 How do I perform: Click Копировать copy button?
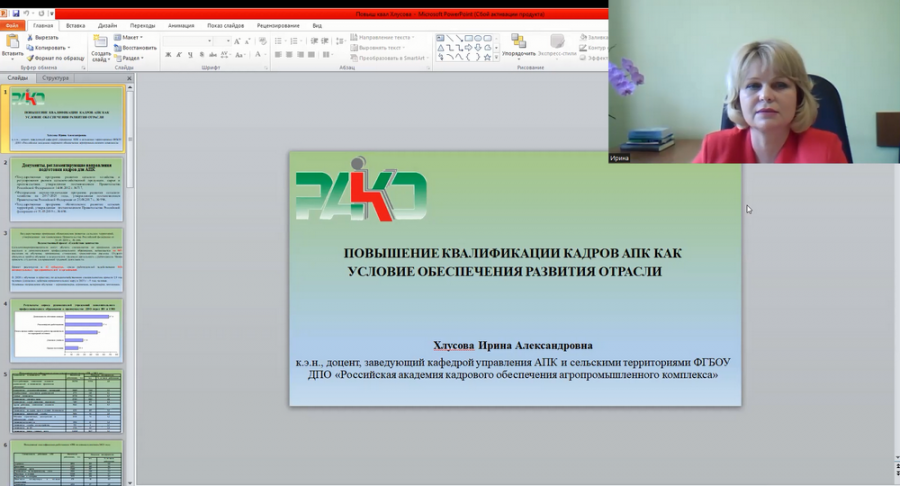(50, 47)
